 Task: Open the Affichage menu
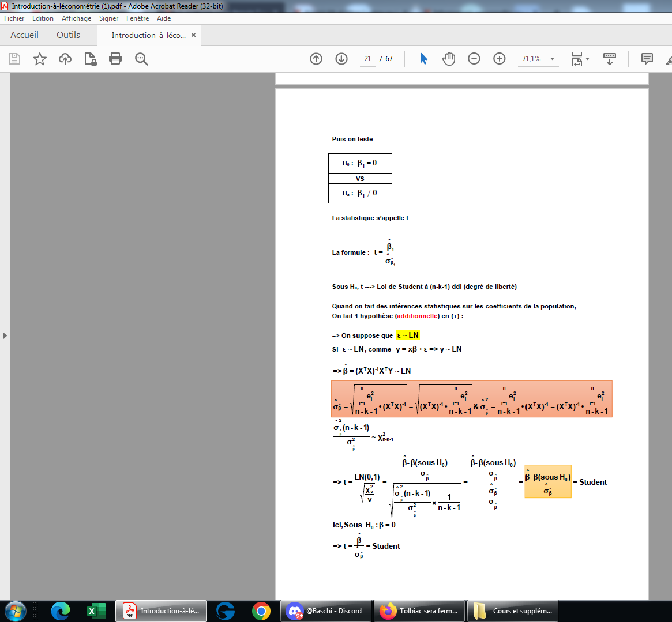[76, 18]
